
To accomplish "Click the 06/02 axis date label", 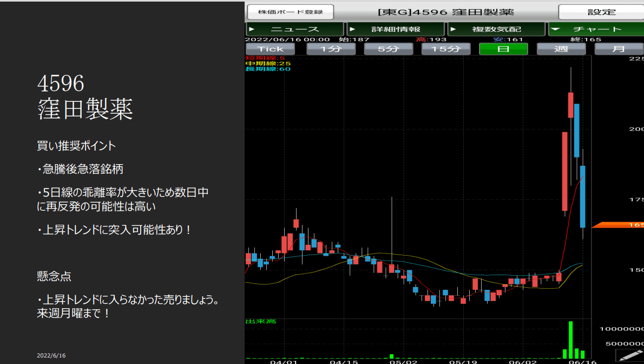I will pyautogui.click(x=523, y=361).
